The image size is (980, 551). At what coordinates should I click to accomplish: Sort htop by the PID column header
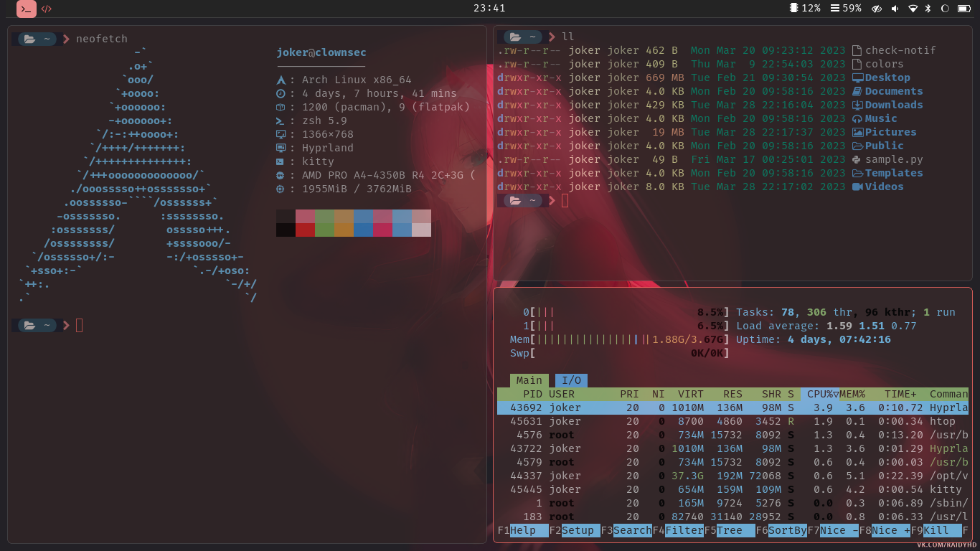[x=532, y=394]
